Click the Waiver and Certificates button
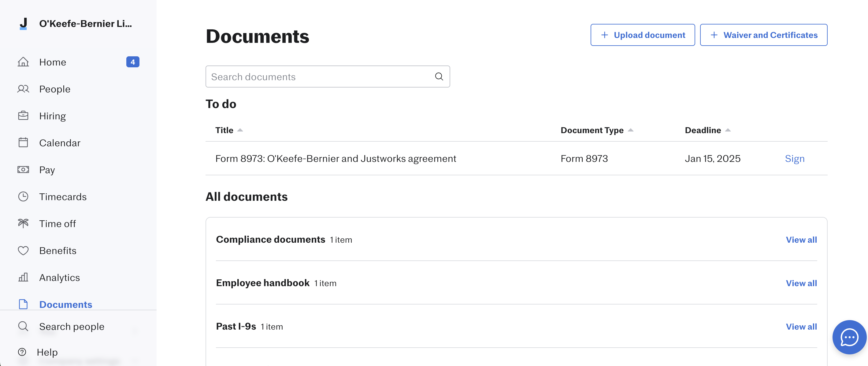This screenshot has height=366, width=868. click(763, 35)
